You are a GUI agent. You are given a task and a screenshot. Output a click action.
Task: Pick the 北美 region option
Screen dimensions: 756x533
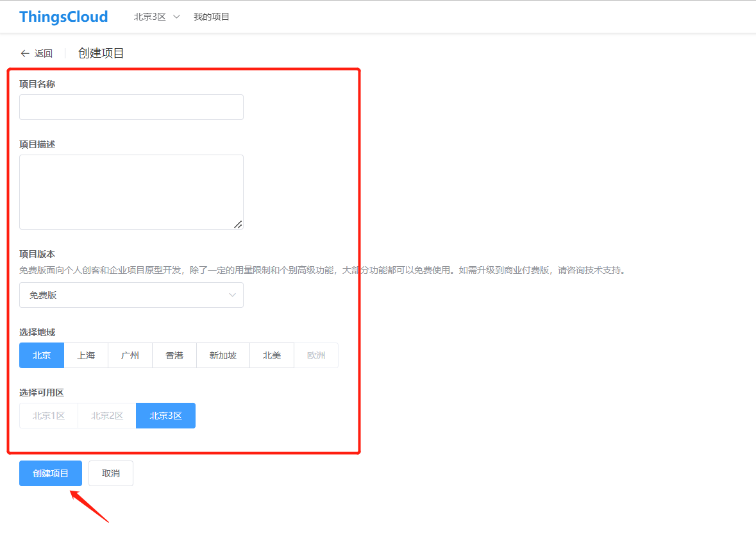[x=272, y=355]
